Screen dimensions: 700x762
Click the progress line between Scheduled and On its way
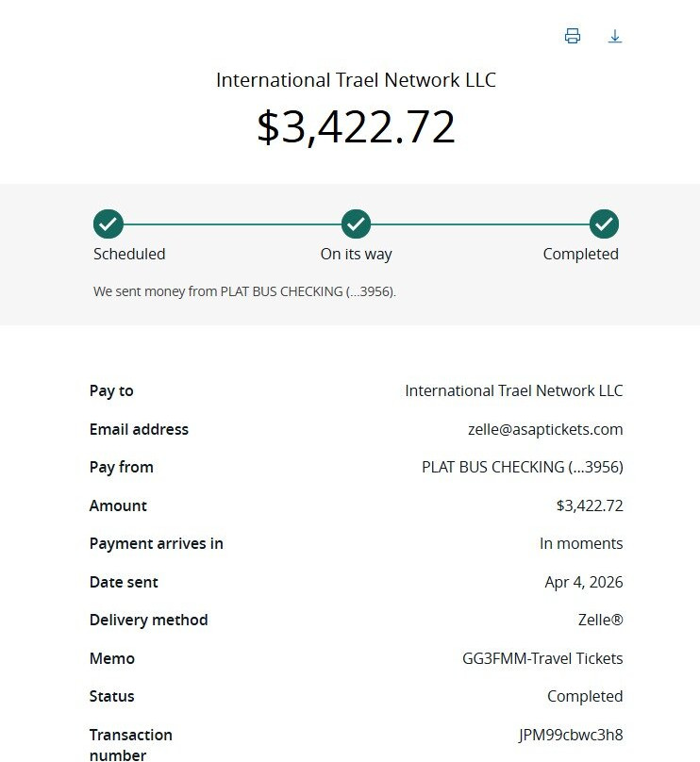point(232,224)
